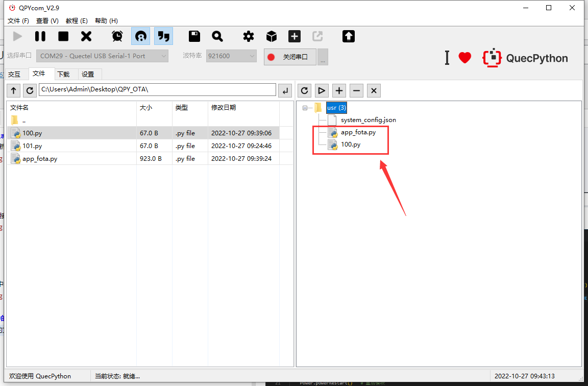
Task: Toggle the highlighted round face button
Action: [140, 36]
